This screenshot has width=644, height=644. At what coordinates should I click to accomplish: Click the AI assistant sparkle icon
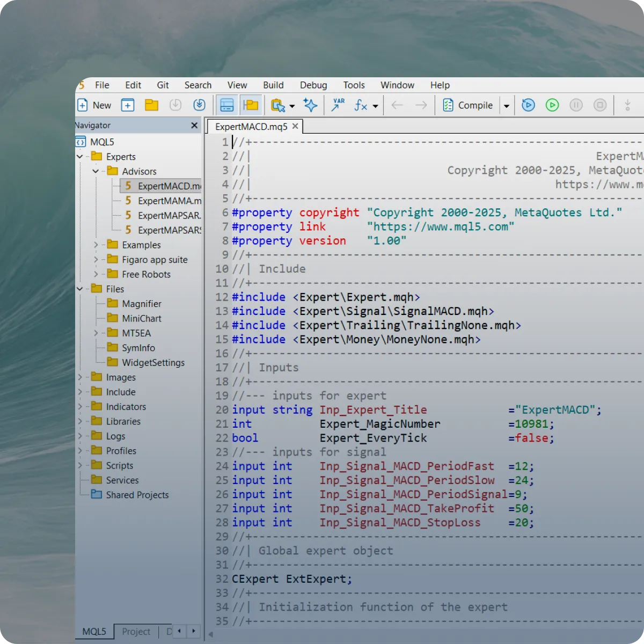coord(310,105)
